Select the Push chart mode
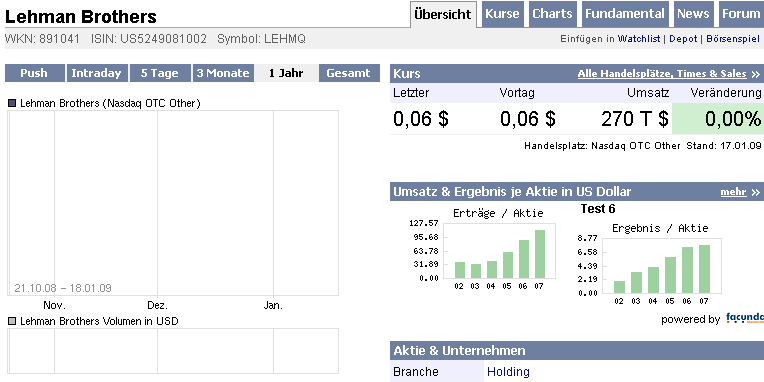 point(35,73)
